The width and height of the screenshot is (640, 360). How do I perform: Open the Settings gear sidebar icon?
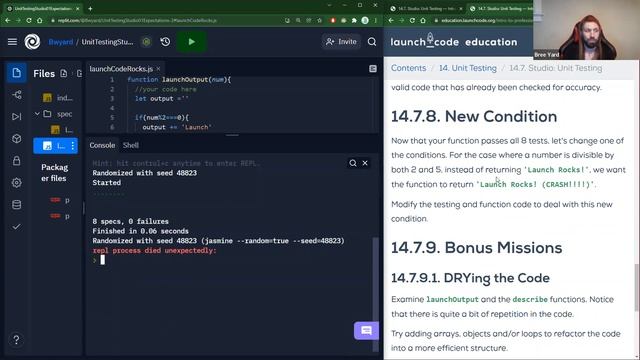tap(17, 182)
